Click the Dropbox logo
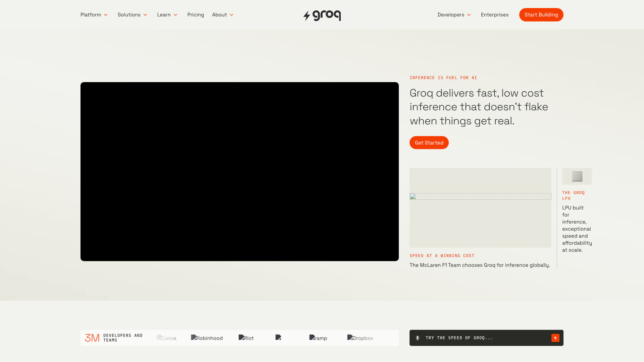The height and width of the screenshot is (362, 644). pyautogui.click(x=360, y=338)
